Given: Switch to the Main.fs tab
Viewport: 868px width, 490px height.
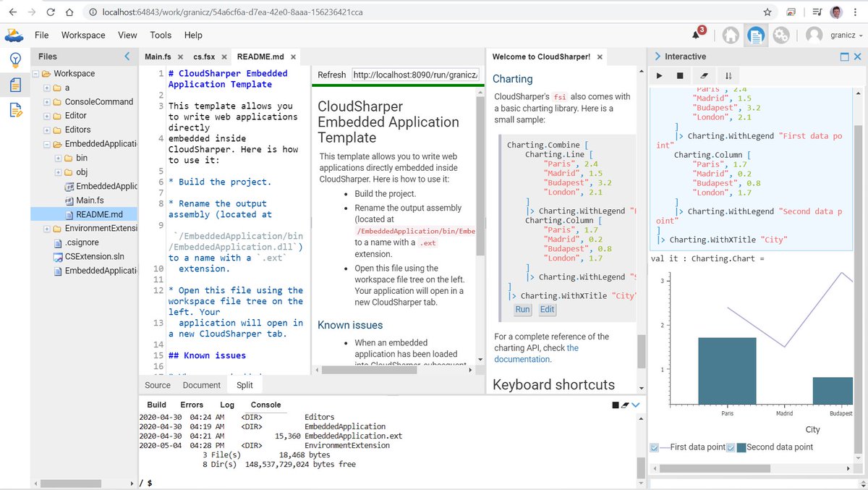Looking at the screenshot, I should pos(158,56).
